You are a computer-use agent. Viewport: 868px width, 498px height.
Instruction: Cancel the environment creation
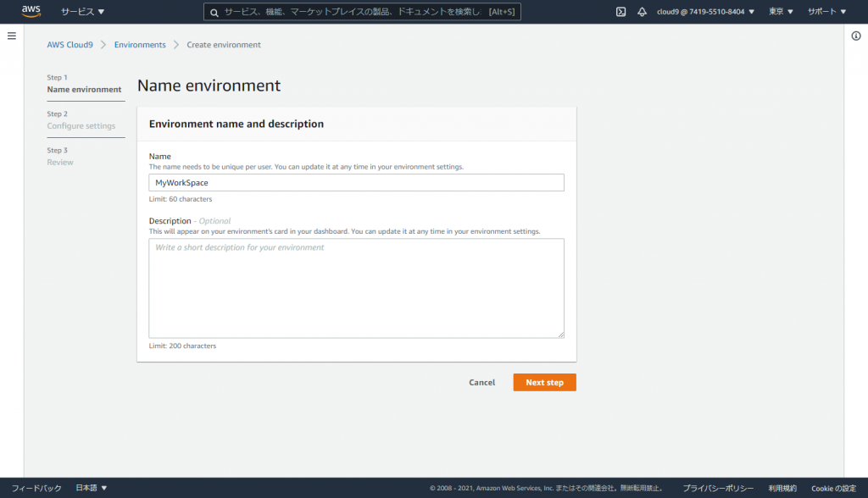[482, 382]
